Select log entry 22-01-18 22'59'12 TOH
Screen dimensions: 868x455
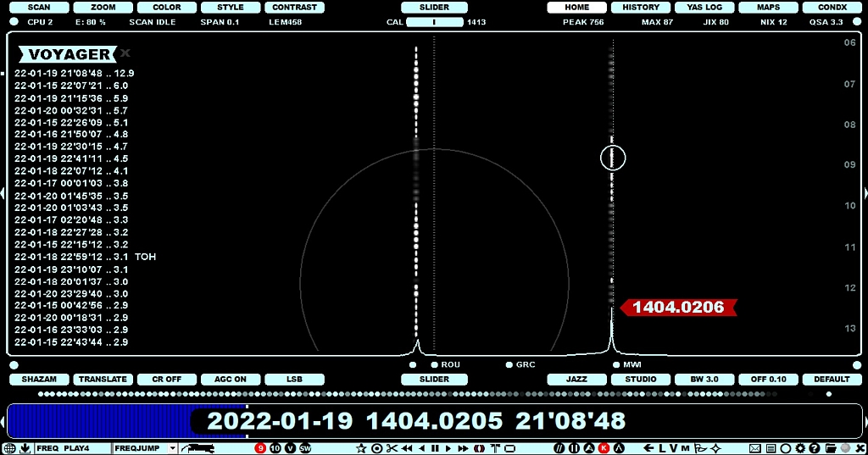click(85, 257)
